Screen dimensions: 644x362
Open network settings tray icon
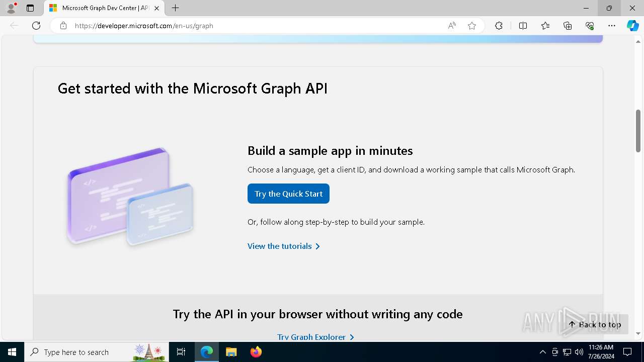567,352
